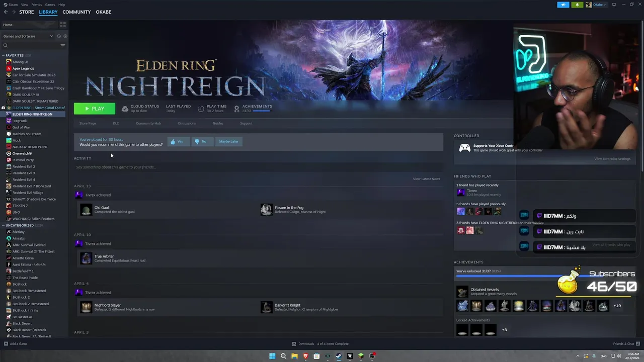The image size is (644, 362).
Task: Expand the +19 more unlocked achievements
Action: coord(617,306)
